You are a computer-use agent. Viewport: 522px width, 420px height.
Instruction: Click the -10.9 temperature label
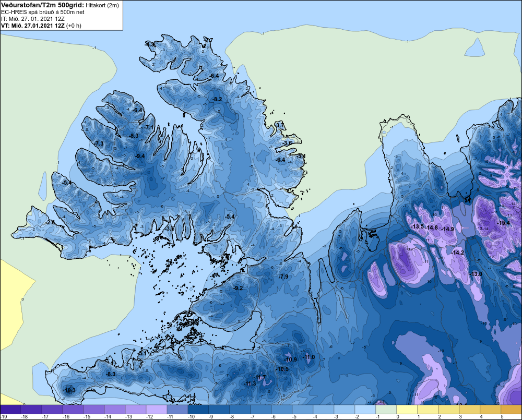coord(290,360)
